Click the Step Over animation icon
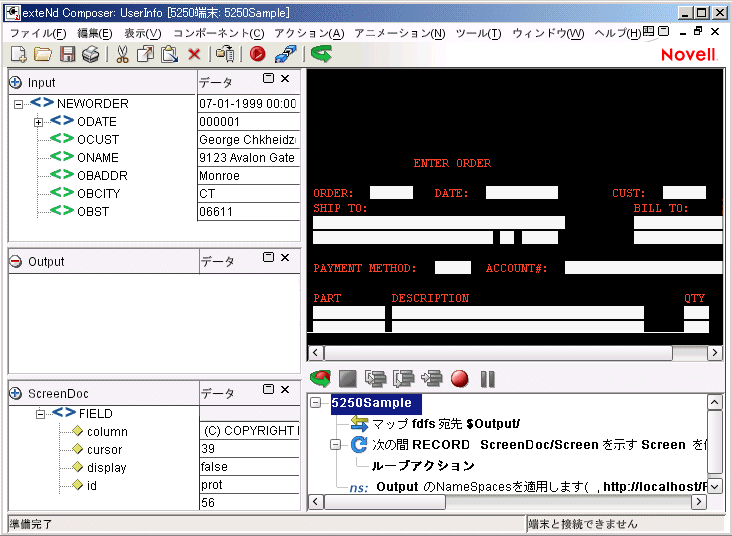This screenshot has width=732, height=536. [x=403, y=379]
